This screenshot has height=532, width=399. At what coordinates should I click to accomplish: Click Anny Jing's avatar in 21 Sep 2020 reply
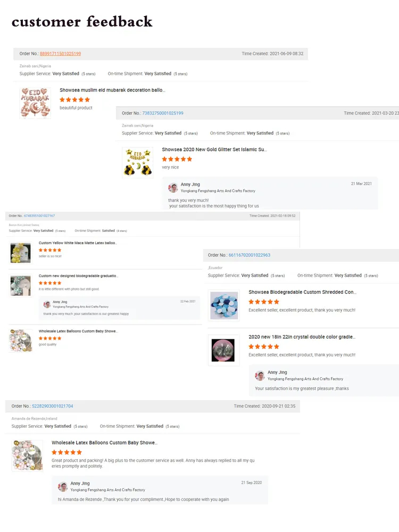coord(63,487)
